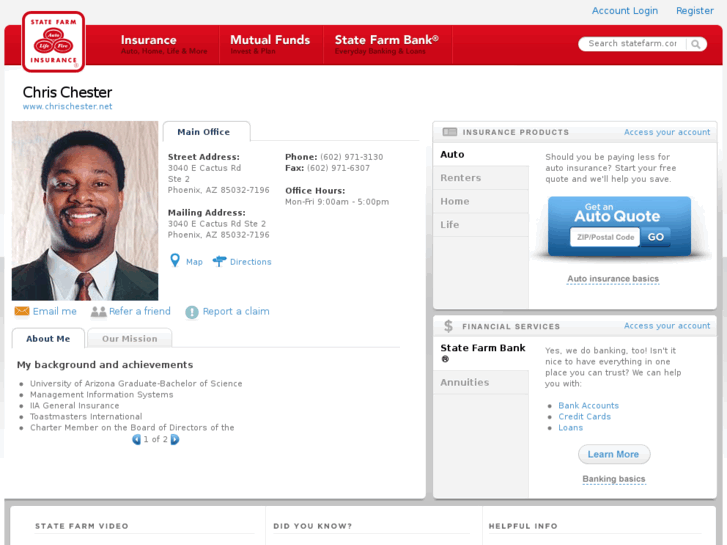Go to previous page of achievements arrow
Screen dimensions: 727x545
pos(136,439)
